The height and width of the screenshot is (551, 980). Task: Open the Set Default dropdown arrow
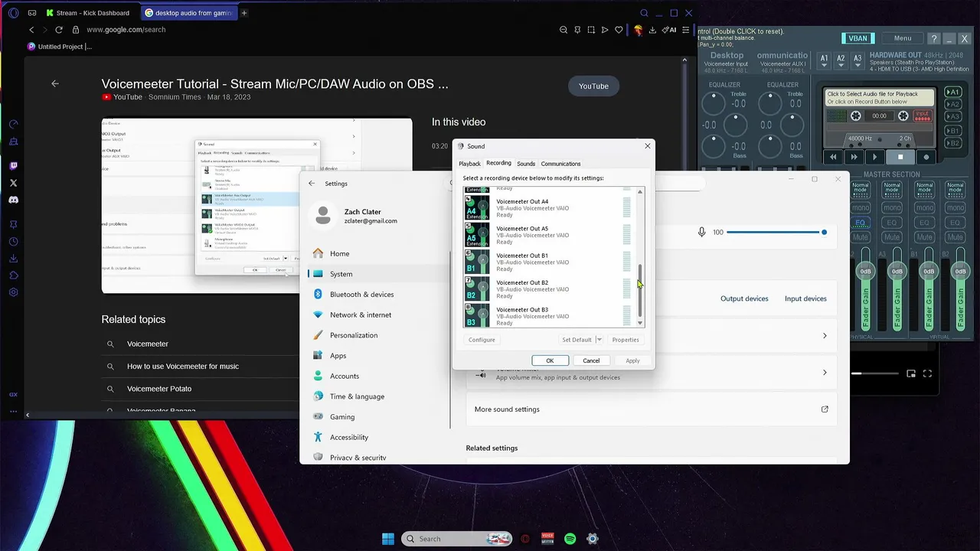click(x=599, y=340)
